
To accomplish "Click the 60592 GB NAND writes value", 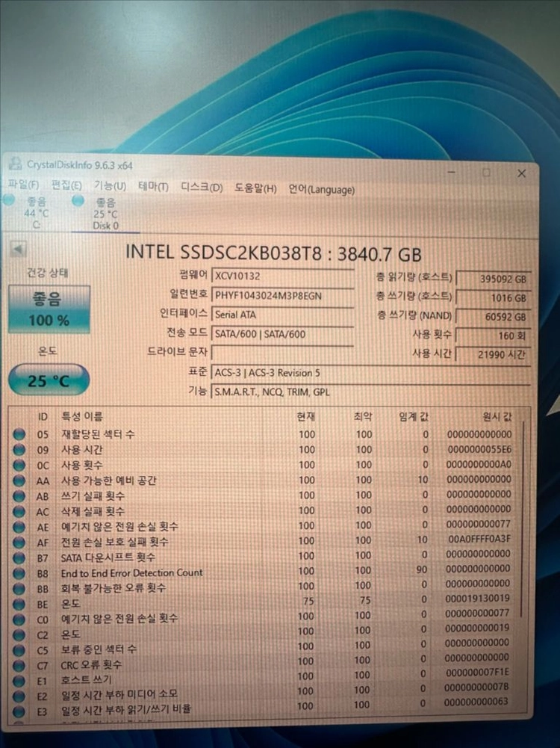I will (x=494, y=317).
